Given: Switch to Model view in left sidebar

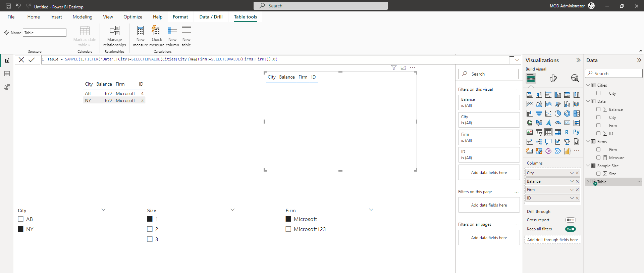Looking at the screenshot, I should [7, 87].
